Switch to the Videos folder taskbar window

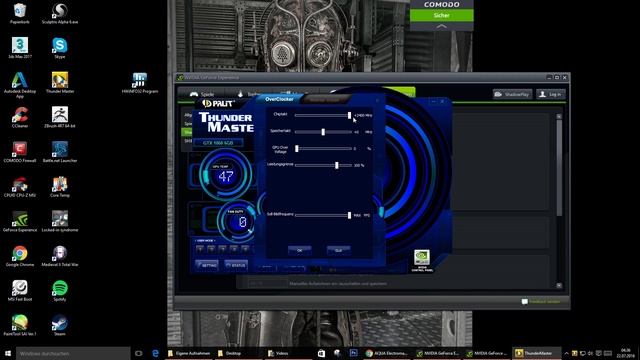pos(289,353)
